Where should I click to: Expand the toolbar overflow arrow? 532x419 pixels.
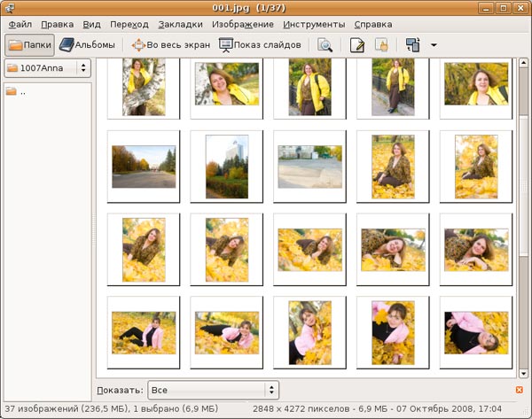coord(434,45)
